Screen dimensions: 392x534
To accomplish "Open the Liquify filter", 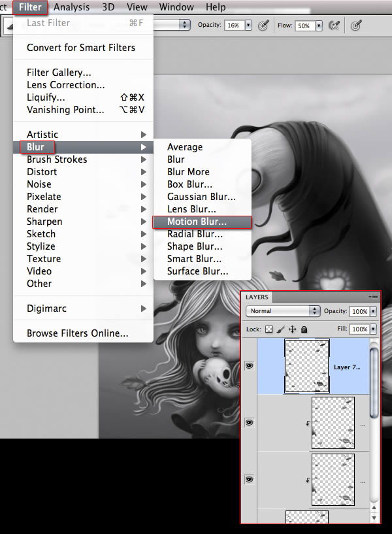I will [x=83, y=97].
